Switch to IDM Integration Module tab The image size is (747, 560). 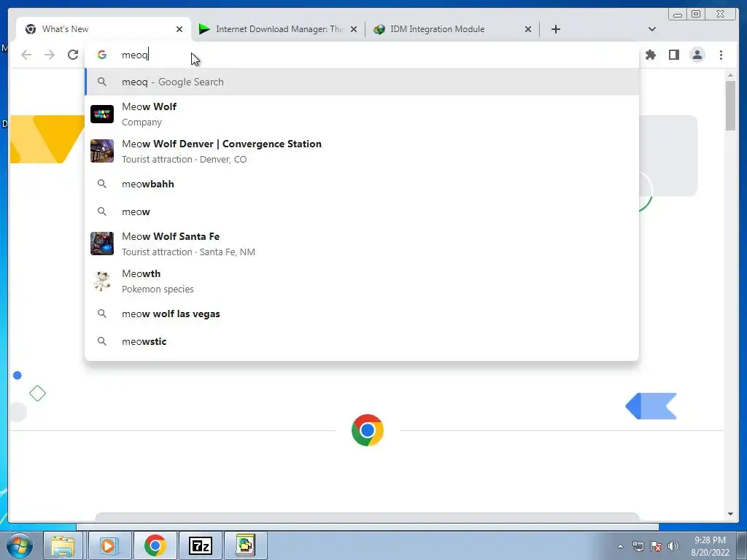pyautogui.click(x=452, y=29)
